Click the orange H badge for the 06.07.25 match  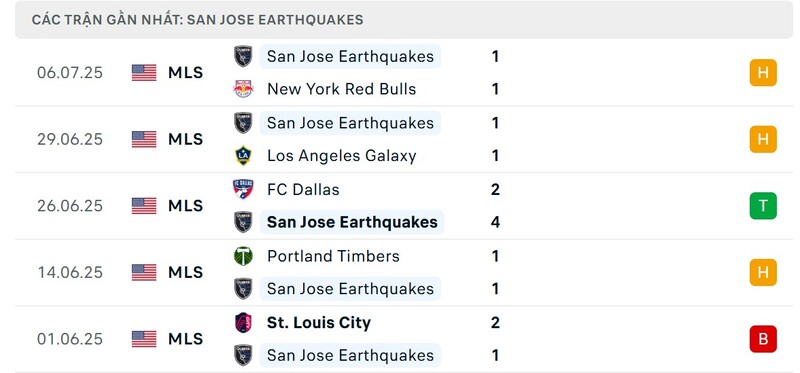tap(763, 72)
